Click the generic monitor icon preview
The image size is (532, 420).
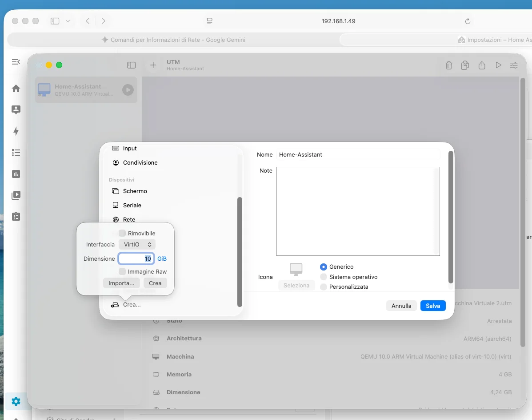click(296, 269)
